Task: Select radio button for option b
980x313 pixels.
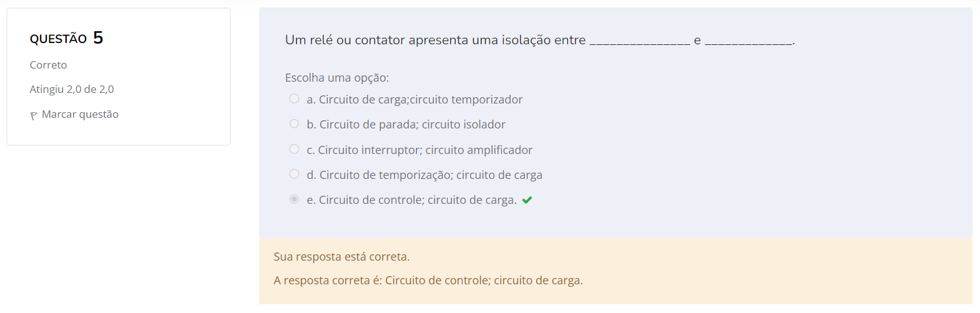Action: click(294, 123)
